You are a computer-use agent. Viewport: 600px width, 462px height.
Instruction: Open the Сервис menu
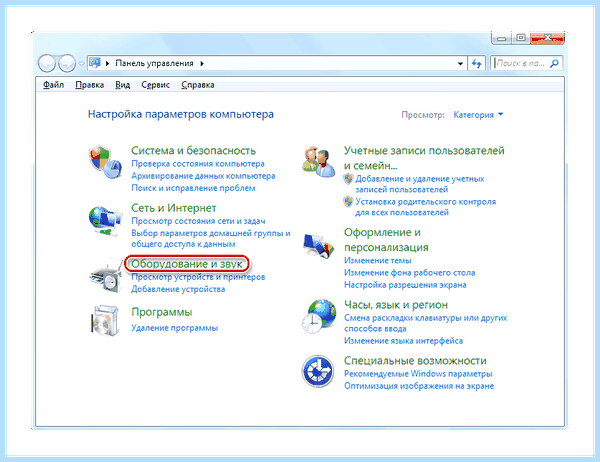pos(155,85)
